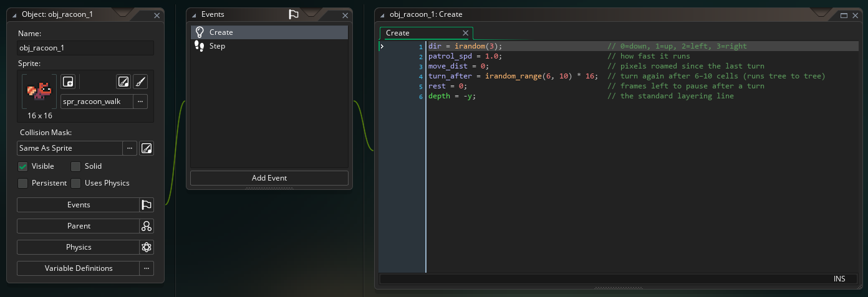Click the irandom_range function call text
This screenshot has width=868, height=297.
[513, 76]
